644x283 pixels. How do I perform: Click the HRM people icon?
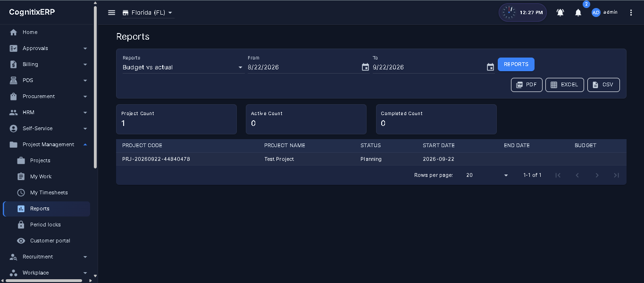[13, 112]
